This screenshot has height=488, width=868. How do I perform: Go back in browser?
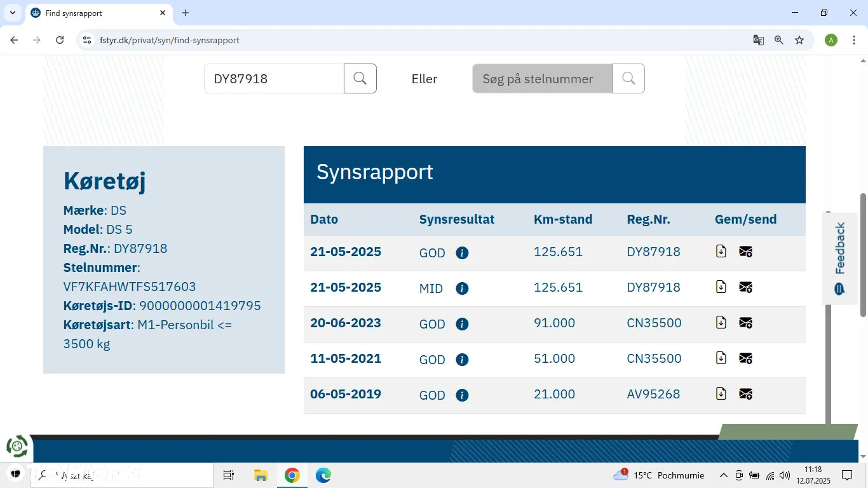tap(14, 40)
